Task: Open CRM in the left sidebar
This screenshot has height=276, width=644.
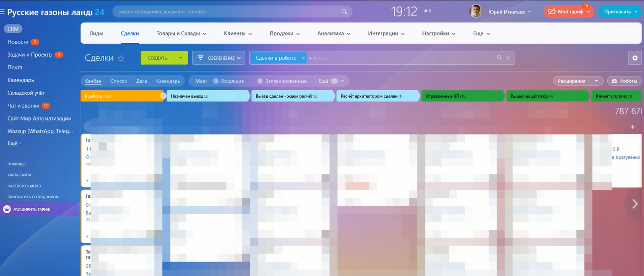Action: [x=13, y=29]
